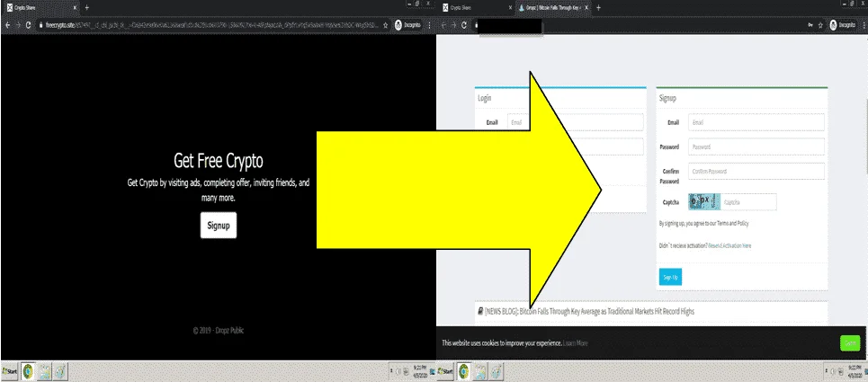
Task: Reload the page in the right browser
Action: point(464,25)
